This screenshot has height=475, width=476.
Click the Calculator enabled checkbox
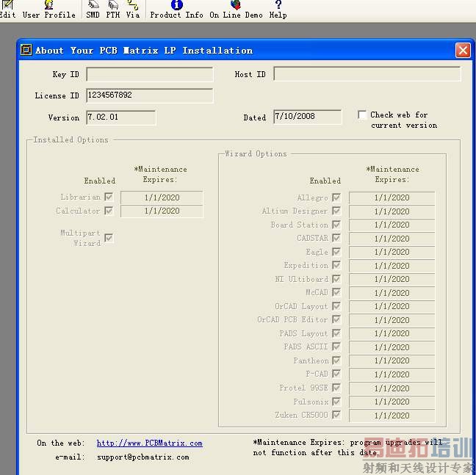click(109, 211)
